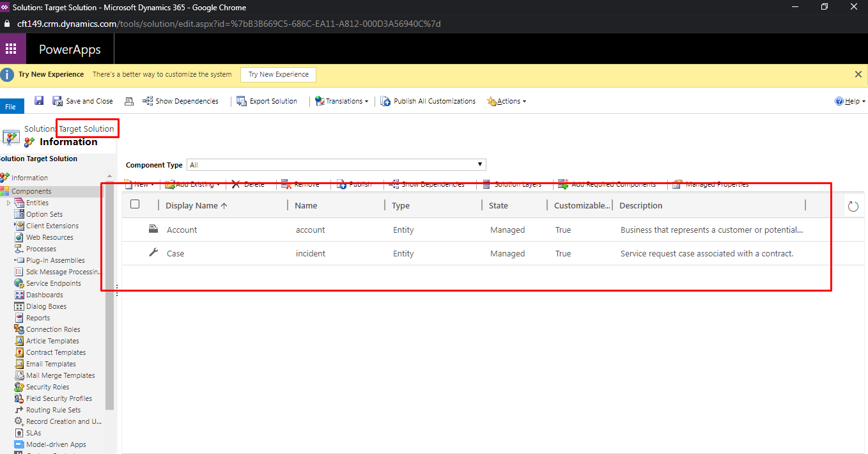The height and width of the screenshot is (454, 868).
Task: Click Remove in grid toolbar
Action: [300, 184]
